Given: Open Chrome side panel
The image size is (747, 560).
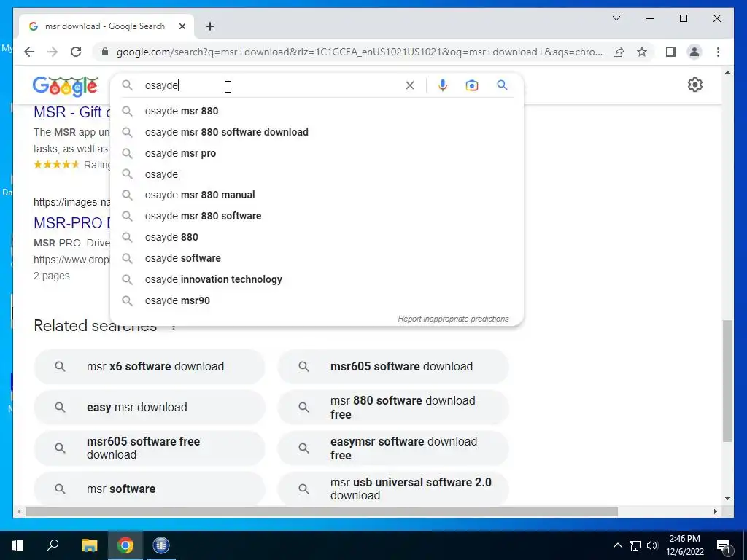Looking at the screenshot, I should [x=671, y=52].
